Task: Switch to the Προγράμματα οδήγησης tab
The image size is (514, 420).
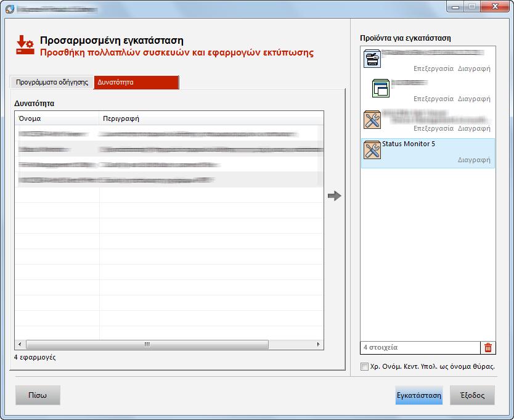Action: 52,82
